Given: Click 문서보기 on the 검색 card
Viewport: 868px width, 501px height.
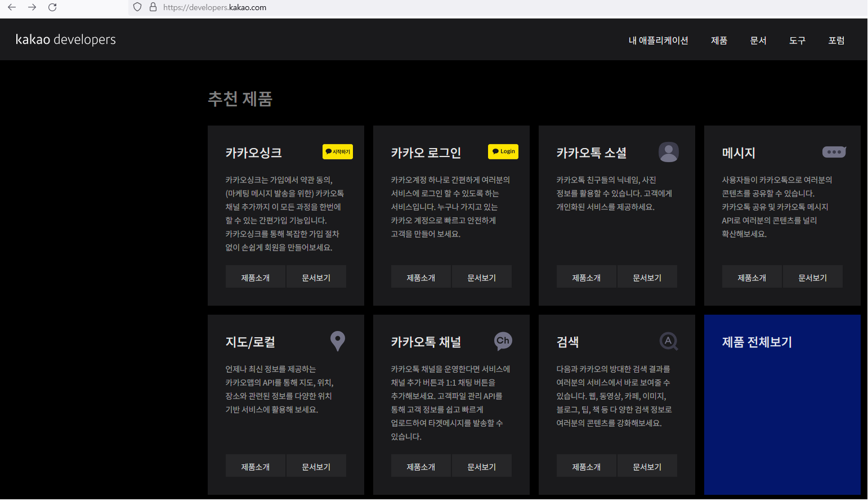Looking at the screenshot, I should pyautogui.click(x=647, y=466).
